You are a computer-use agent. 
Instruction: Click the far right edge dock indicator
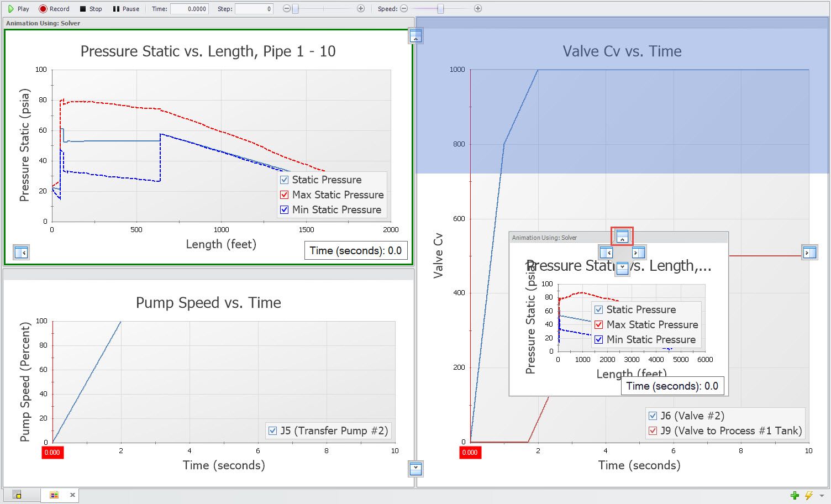[x=809, y=253]
